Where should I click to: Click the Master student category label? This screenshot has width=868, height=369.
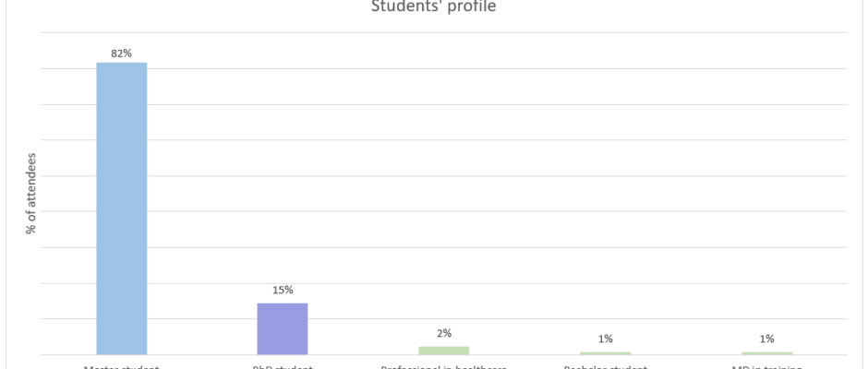click(121, 366)
